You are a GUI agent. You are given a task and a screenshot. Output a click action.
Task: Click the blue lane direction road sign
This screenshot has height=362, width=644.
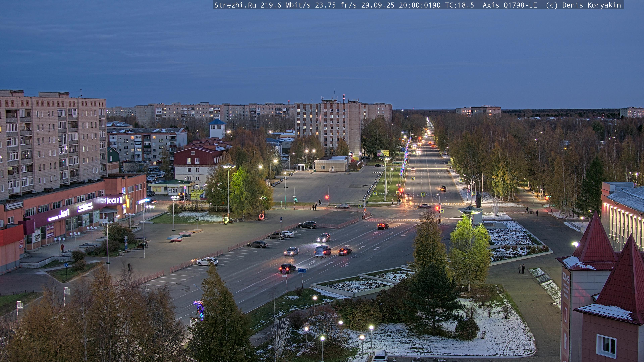point(302,270)
